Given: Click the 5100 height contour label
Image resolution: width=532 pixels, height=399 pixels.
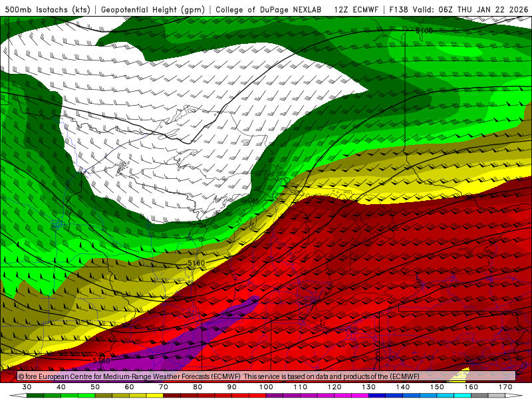Looking at the screenshot, I should tap(424, 31).
